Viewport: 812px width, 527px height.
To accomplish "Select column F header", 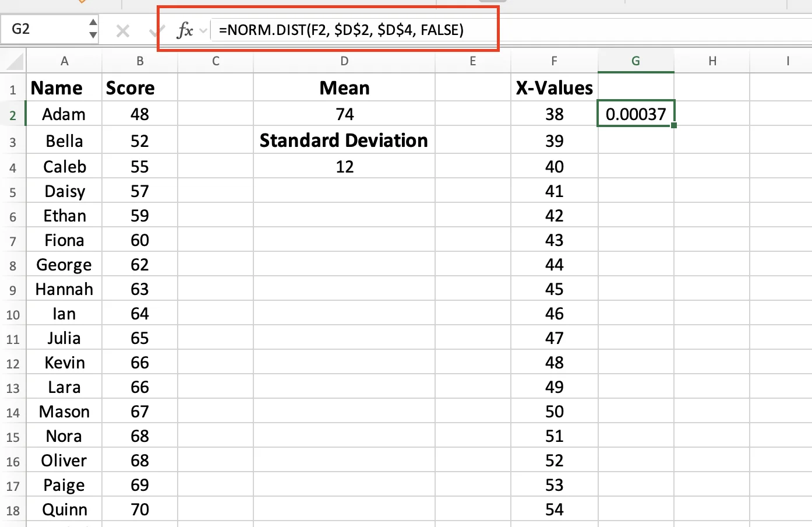I will [x=555, y=61].
